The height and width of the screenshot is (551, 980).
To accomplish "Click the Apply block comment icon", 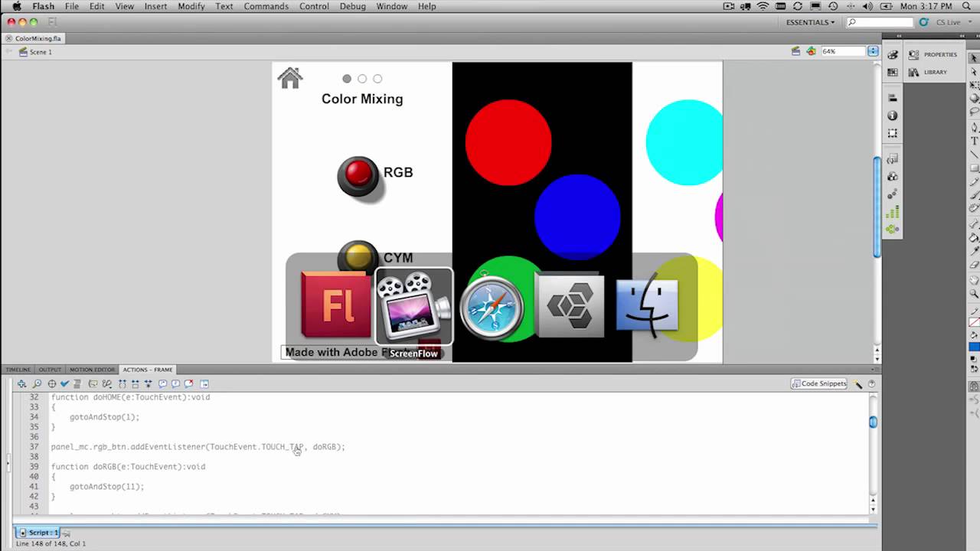I will [x=162, y=383].
